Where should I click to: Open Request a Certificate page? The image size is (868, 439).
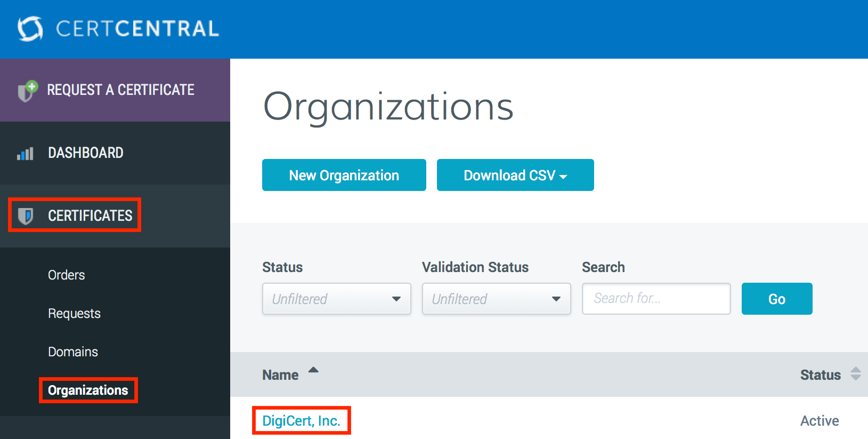(115, 90)
